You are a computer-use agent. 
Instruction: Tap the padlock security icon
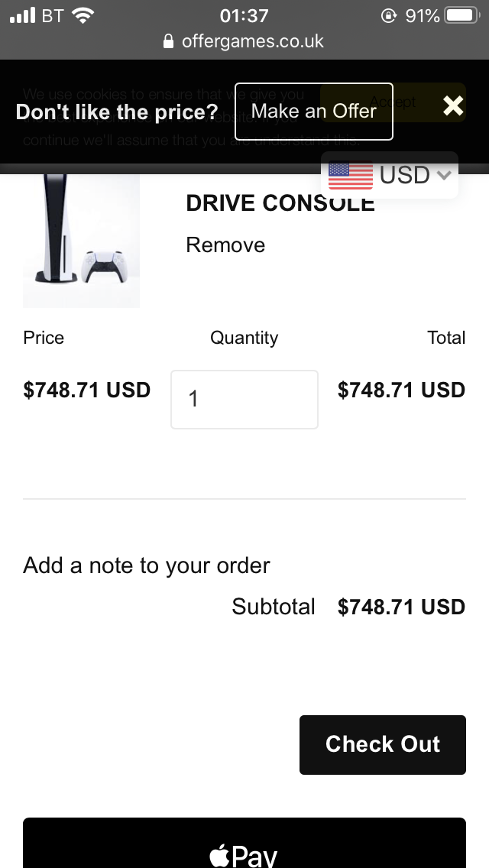tap(169, 41)
